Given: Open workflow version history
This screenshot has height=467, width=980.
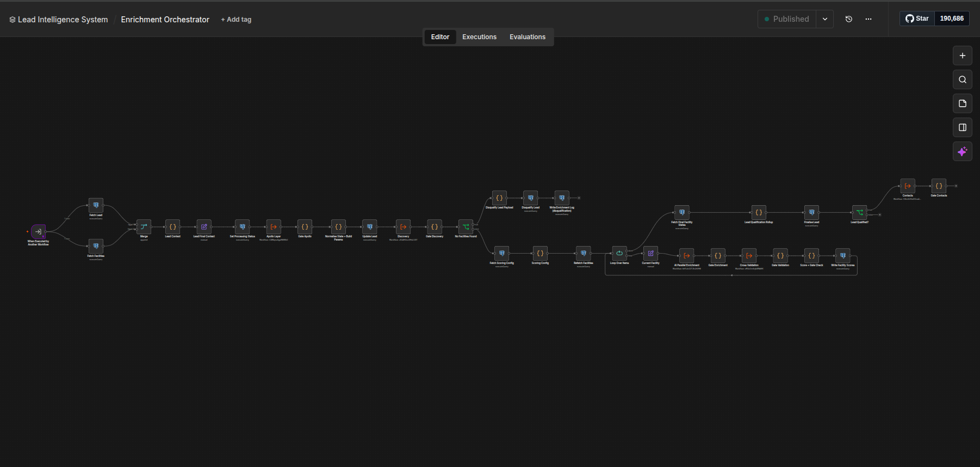Looking at the screenshot, I should click(849, 19).
